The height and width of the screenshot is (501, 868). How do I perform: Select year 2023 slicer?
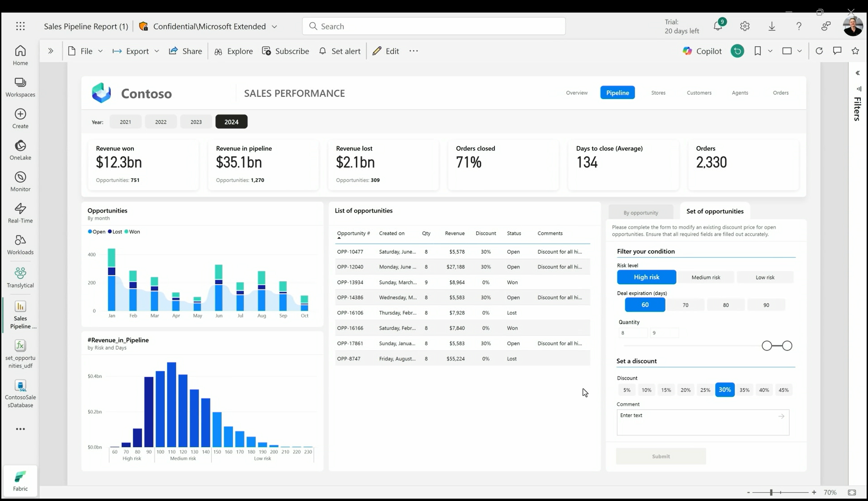(x=196, y=122)
